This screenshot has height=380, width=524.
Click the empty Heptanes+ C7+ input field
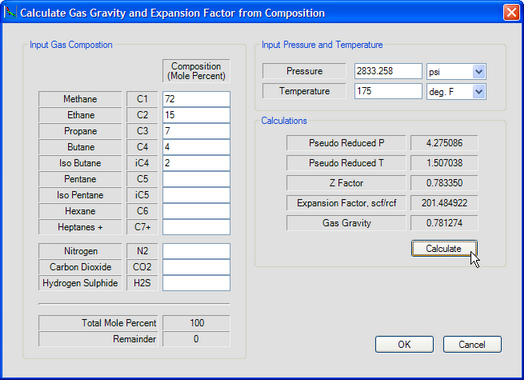point(196,227)
